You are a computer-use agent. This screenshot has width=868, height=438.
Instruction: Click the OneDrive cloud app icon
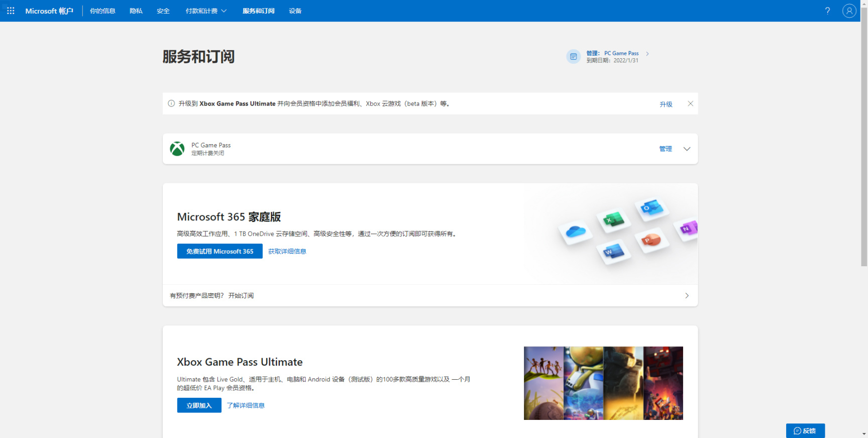pos(575,232)
